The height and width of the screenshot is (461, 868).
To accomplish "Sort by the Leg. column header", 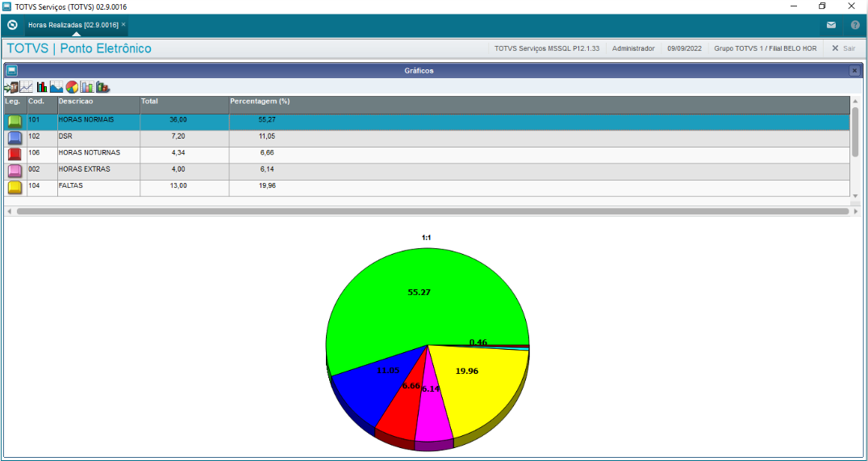I will (15, 105).
